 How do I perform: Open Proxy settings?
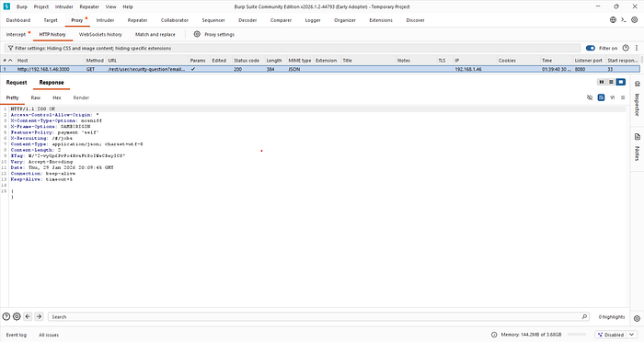pyautogui.click(x=219, y=35)
